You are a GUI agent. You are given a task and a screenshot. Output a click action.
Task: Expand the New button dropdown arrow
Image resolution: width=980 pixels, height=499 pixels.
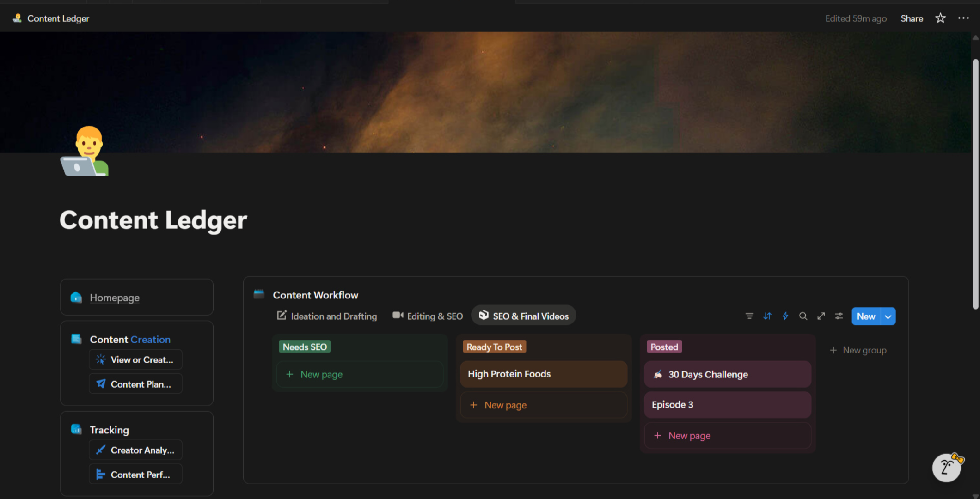tap(888, 316)
